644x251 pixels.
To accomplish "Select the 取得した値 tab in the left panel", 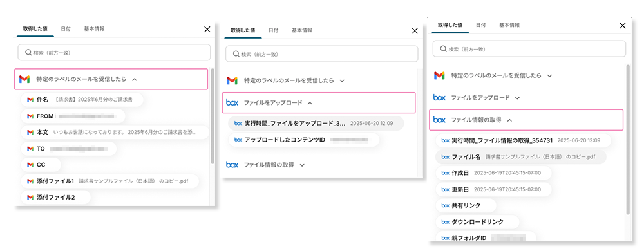I will point(35,29).
